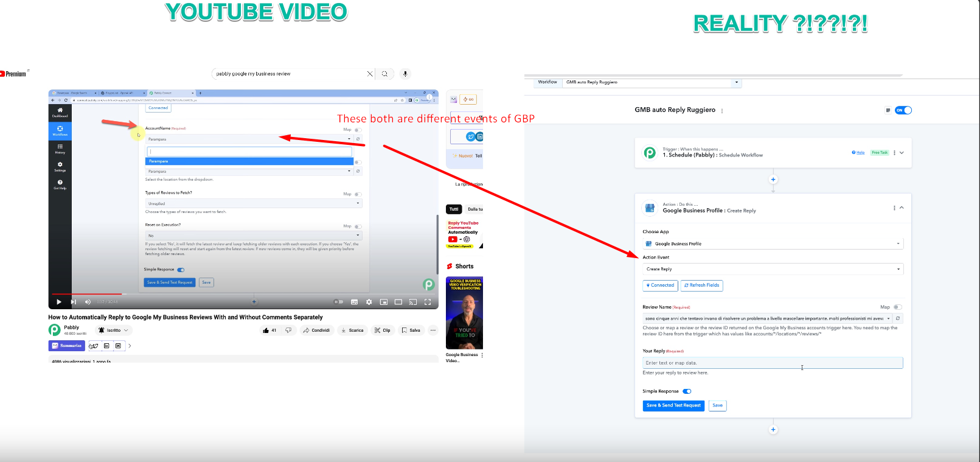Open the notes icon beside ON switch

coord(888,110)
